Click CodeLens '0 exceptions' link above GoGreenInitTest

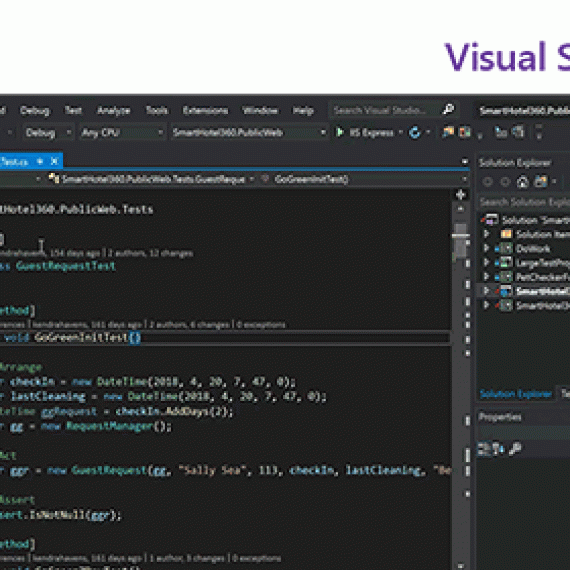click(261, 325)
